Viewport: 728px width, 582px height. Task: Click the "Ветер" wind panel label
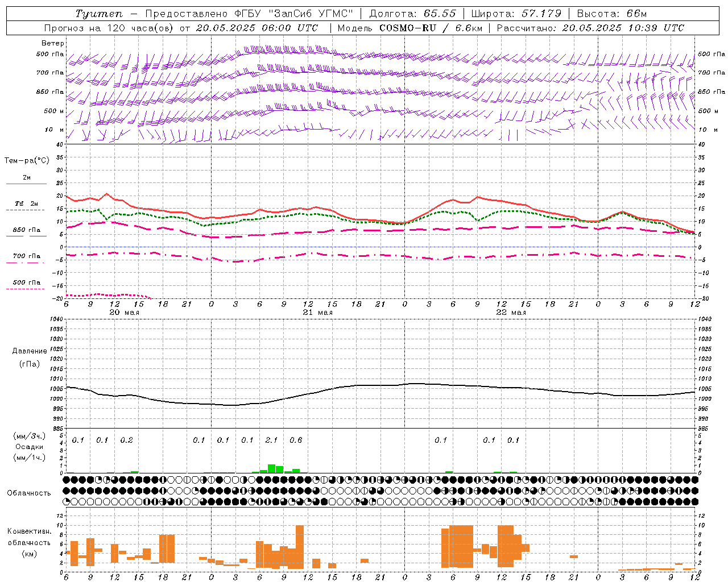coord(52,43)
